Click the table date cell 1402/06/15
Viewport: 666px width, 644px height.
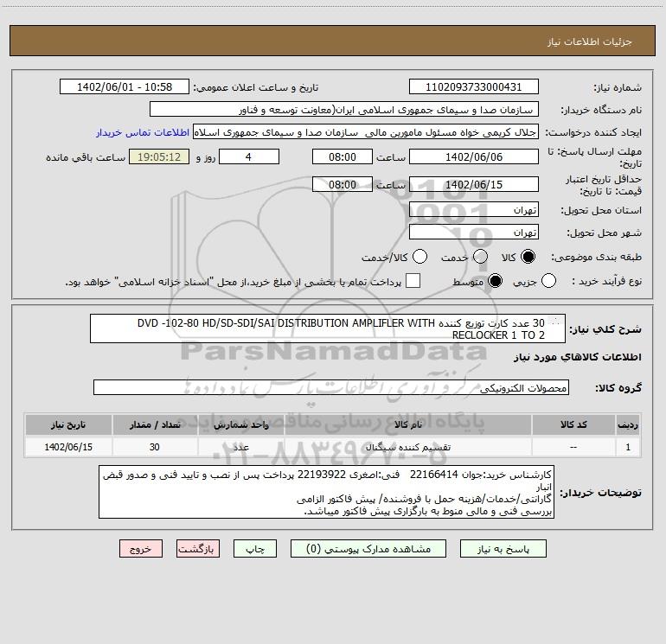pyautogui.click(x=68, y=447)
